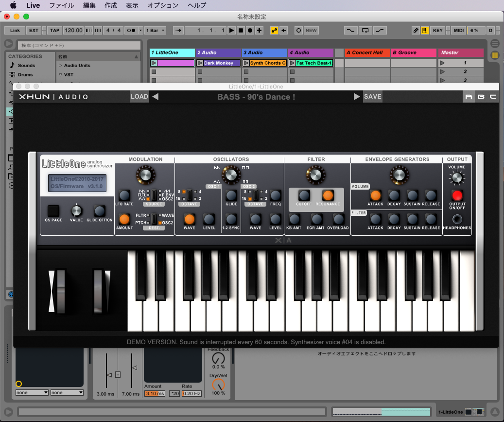Screen dimensions: 504x422
Task: Click SAVE button in LittleOne plugin
Action: (373, 96)
